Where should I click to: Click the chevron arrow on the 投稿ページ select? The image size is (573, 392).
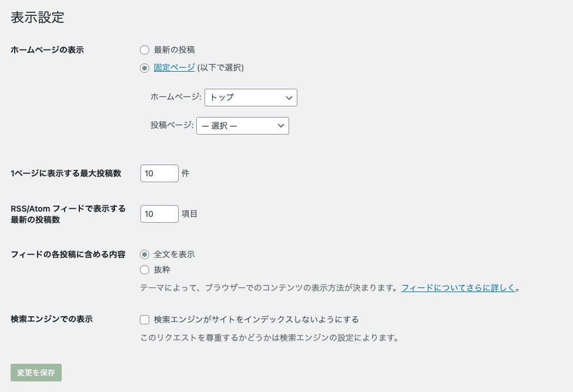280,126
